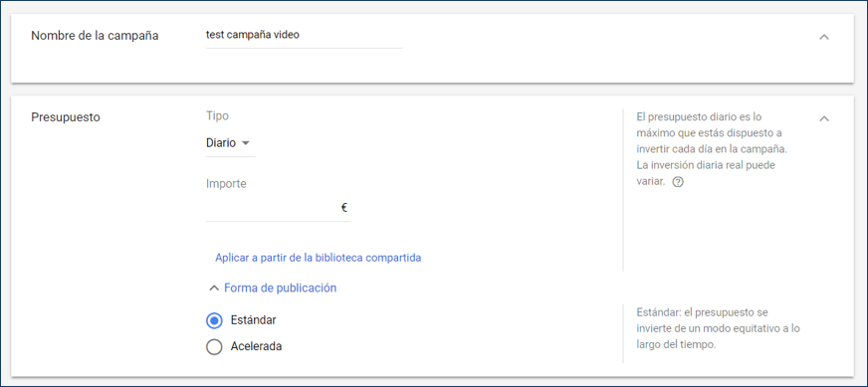The image size is (868, 387).
Task: Click the 'Importe' field label
Action: pyautogui.click(x=226, y=184)
